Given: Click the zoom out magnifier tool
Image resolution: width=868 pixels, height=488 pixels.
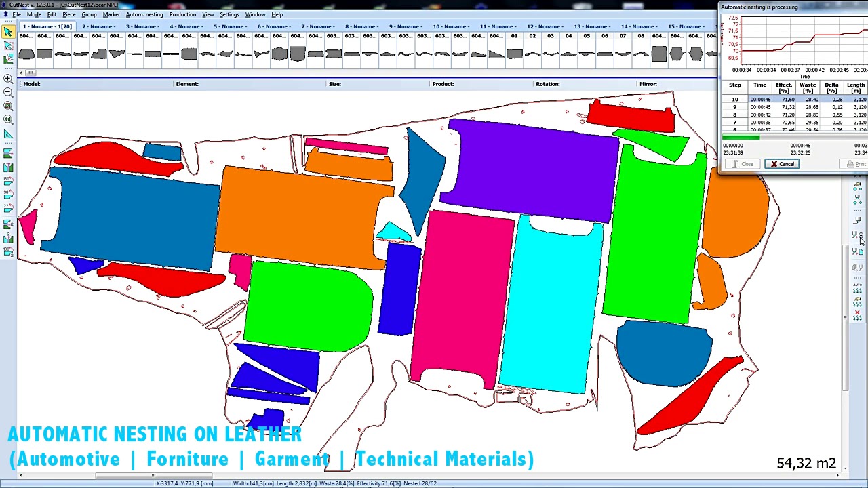Looking at the screenshot, I should [x=8, y=92].
